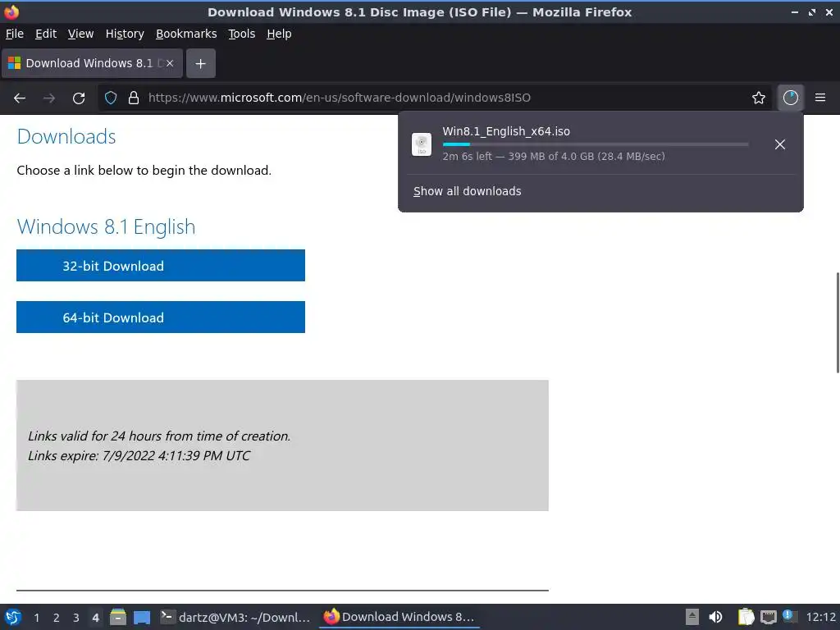
Task: Click the update notifier tray icon
Action: click(789, 616)
